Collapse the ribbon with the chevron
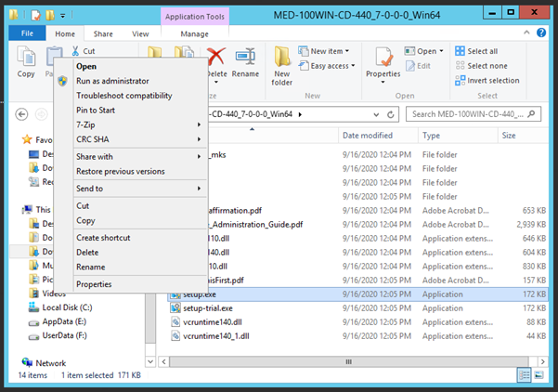The height and width of the screenshot is (392, 558). 526,33
